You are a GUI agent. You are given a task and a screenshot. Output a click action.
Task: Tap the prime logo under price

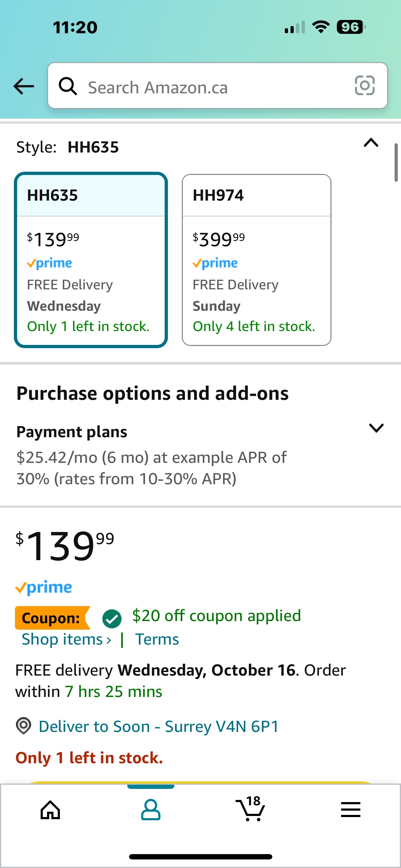pos(43,587)
